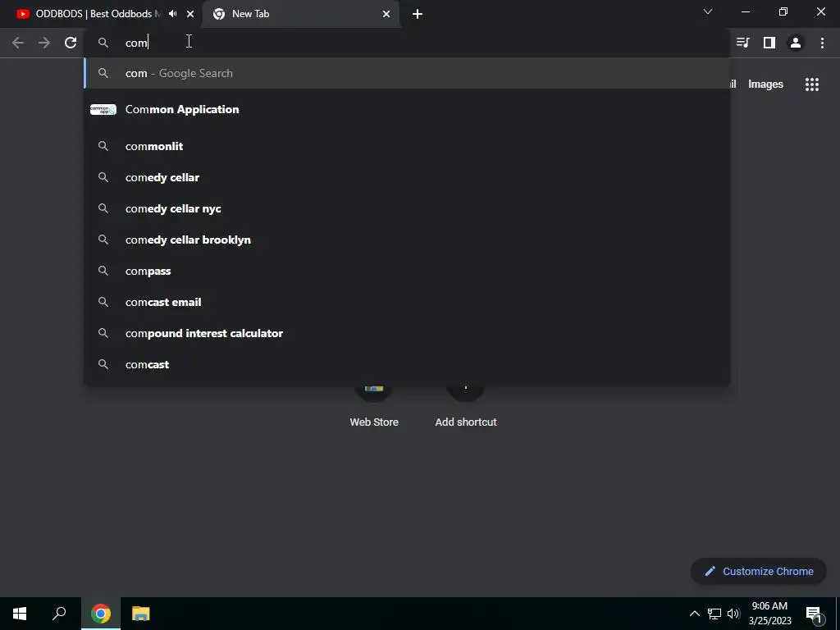Click the browser forward arrow
The image size is (840, 630).
(44, 43)
